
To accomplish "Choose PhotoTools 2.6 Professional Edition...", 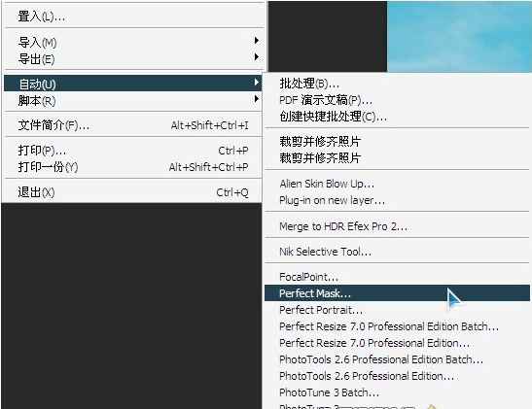I will point(397,376).
